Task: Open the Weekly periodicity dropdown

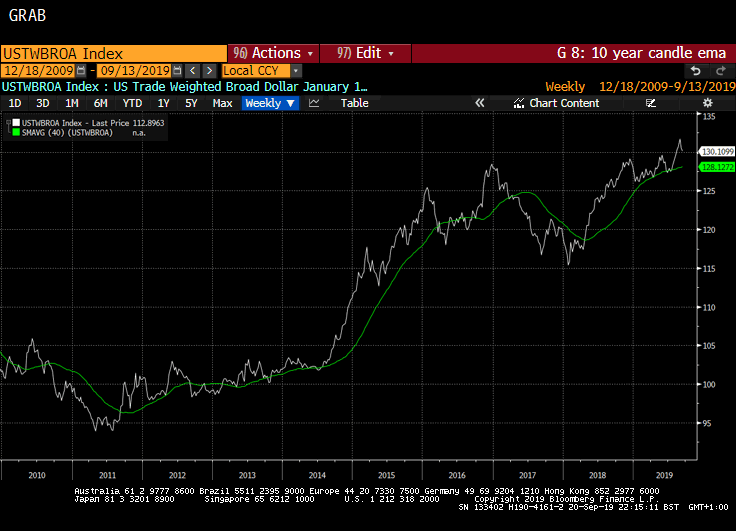Action: 270,103
